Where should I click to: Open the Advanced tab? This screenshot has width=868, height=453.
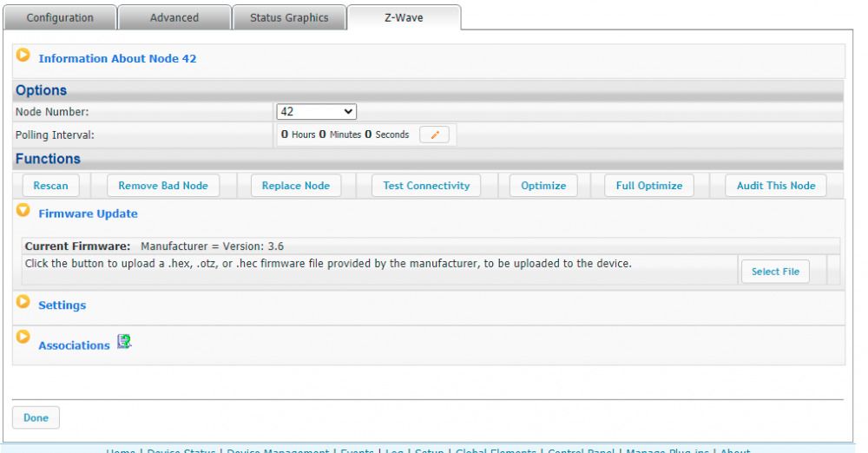coord(174,17)
